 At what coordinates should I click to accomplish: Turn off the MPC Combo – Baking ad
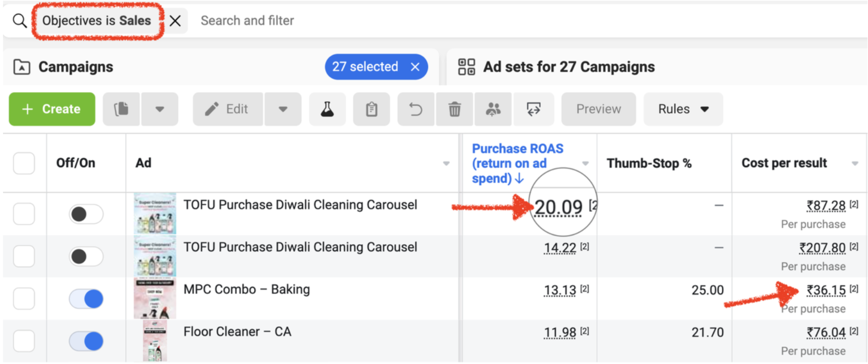(x=86, y=299)
